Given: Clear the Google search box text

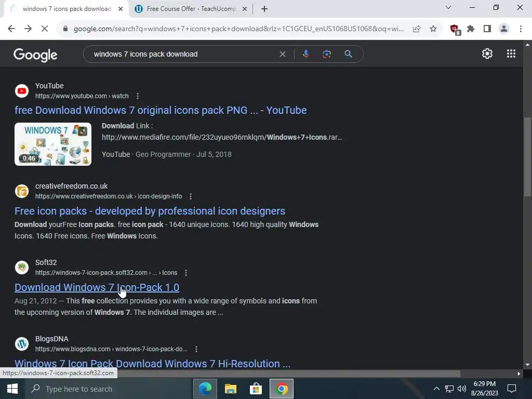Looking at the screenshot, I should 282,54.
